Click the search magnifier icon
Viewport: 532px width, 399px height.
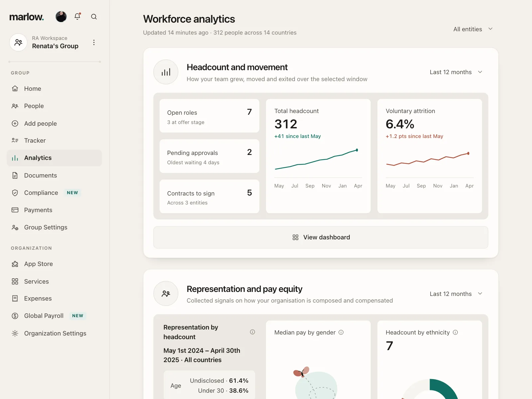point(94,17)
